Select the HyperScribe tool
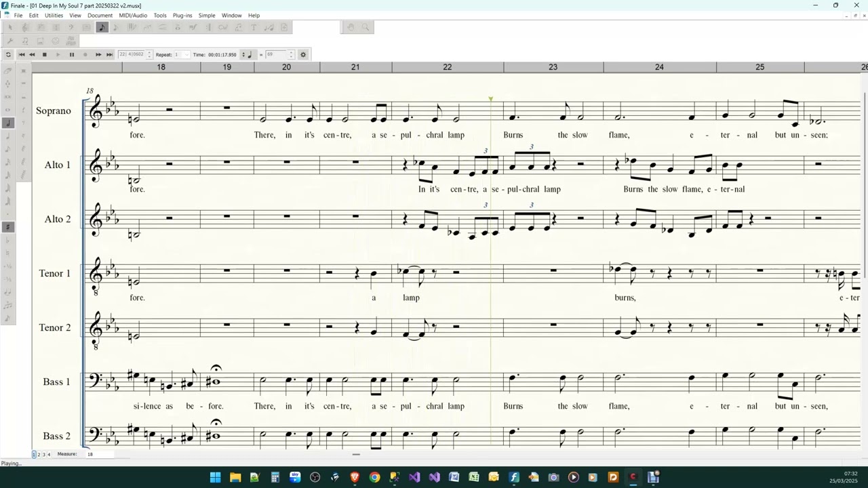Image resolution: width=868 pixels, height=488 pixels. click(x=132, y=27)
